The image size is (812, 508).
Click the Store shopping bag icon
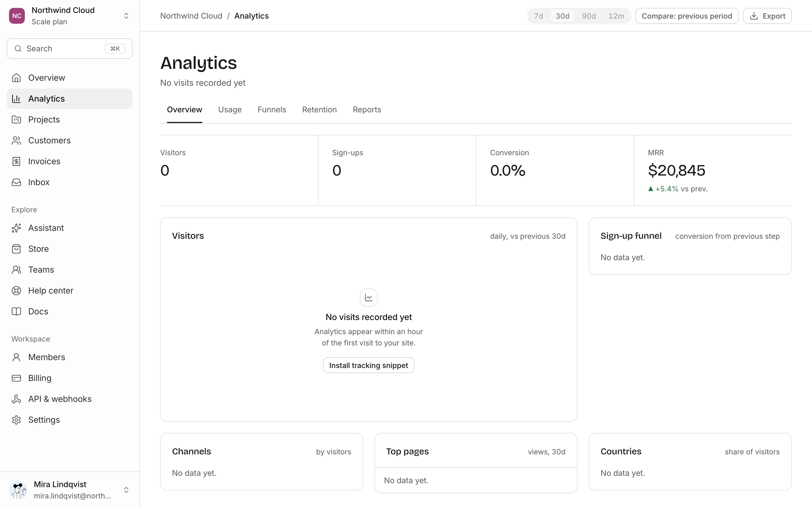(x=16, y=249)
